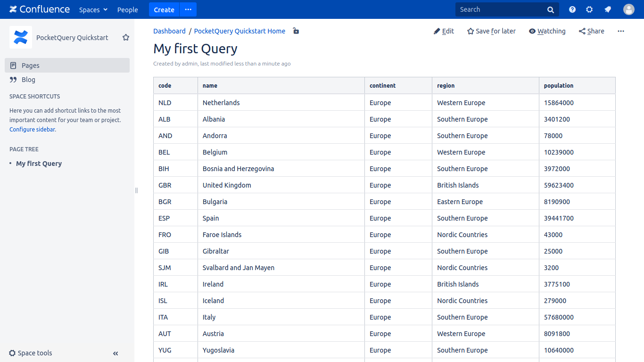This screenshot has width=644, height=362.
Task: Follow the Configure sidebar link
Action: (x=32, y=129)
